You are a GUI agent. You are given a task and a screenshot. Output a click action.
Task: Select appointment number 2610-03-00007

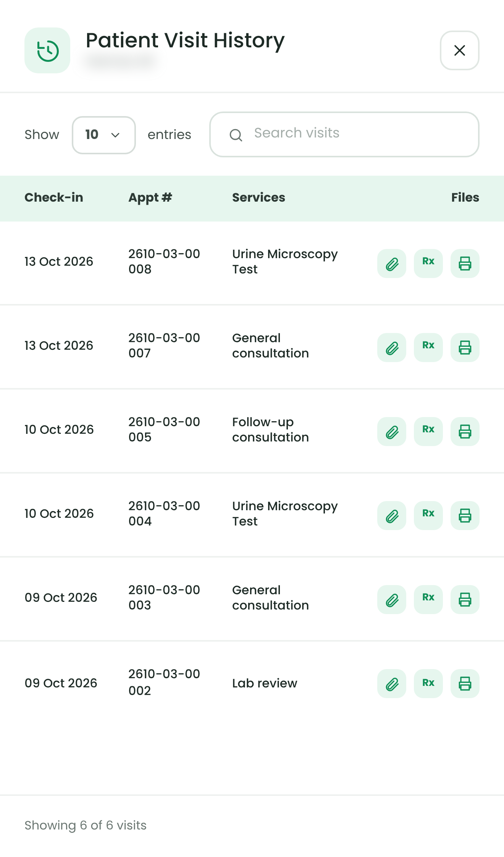(x=164, y=346)
